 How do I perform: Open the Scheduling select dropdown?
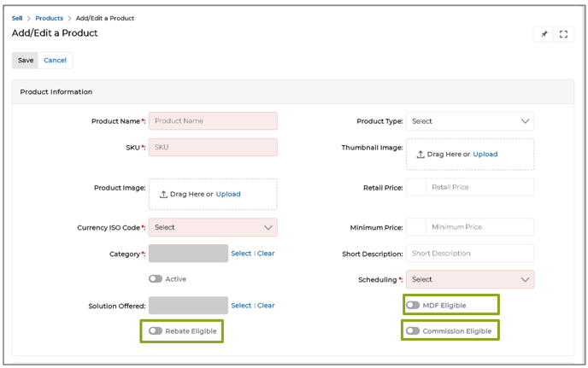coord(470,279)
